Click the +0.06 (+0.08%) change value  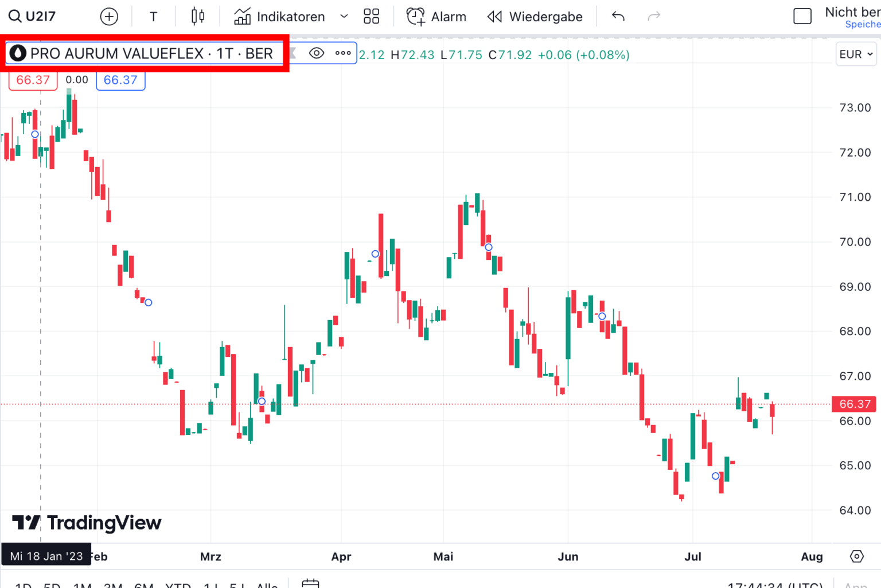(583, 55)
